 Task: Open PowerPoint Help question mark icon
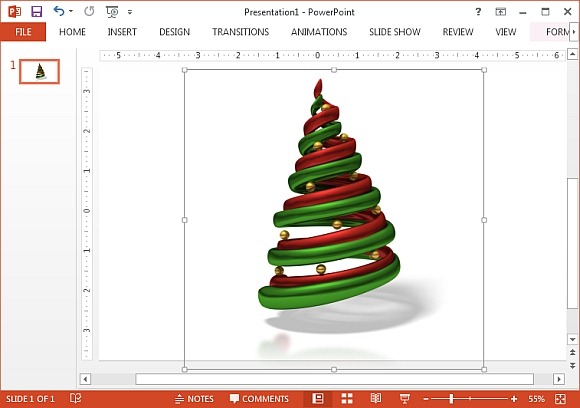point(478,12)
